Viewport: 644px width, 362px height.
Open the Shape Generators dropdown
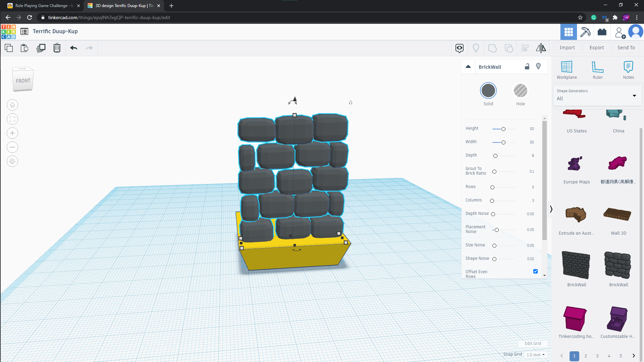point(597,95)
